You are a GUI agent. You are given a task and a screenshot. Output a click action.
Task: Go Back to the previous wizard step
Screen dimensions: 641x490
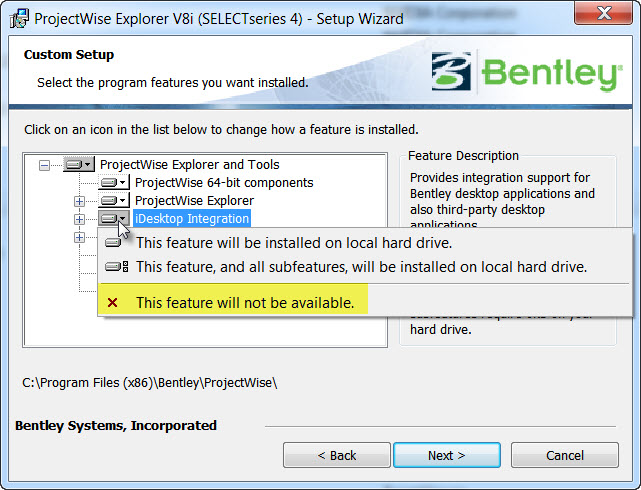point(336,455)
